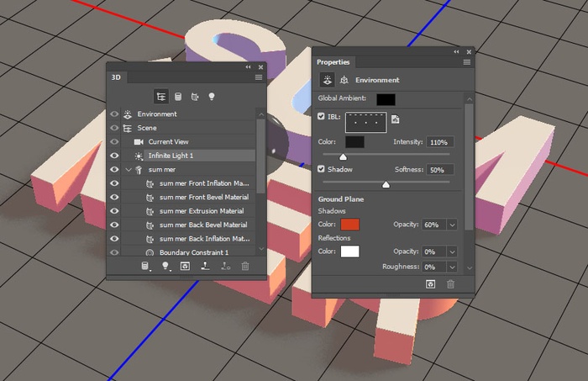Uncheck the IBL checkbox
The image size is (588, 381).
click(x=322, y=116)
